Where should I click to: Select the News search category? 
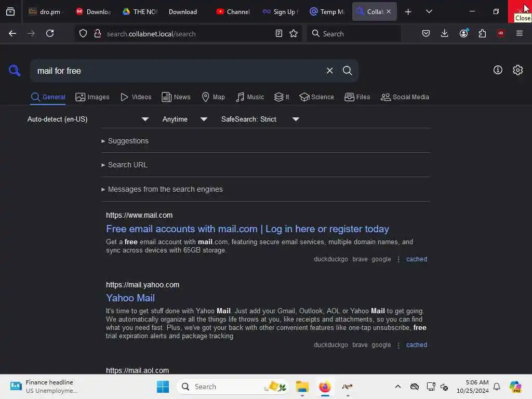click(176, 97)
